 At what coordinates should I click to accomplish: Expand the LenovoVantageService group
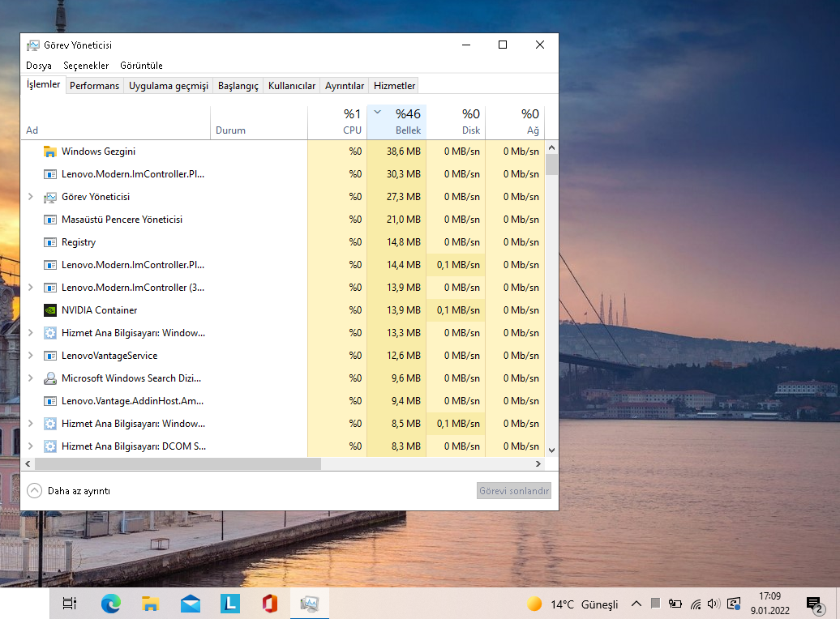[31, 356]
